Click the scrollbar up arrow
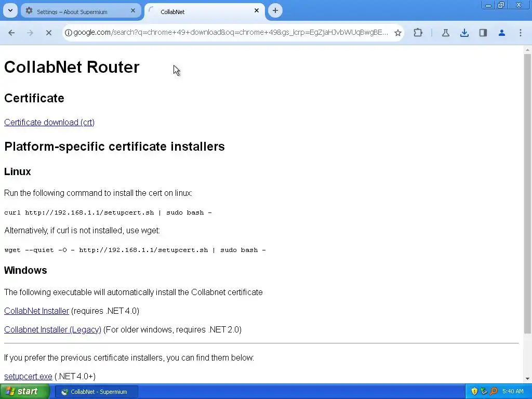The height and width of the screenshot is (399, 532). pyautogui.click(x=527, y=49)
